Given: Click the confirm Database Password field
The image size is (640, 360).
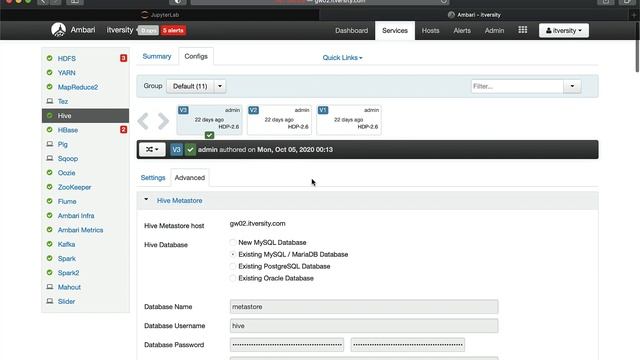Looking at the screenshot, I should (x=407, y=344).
